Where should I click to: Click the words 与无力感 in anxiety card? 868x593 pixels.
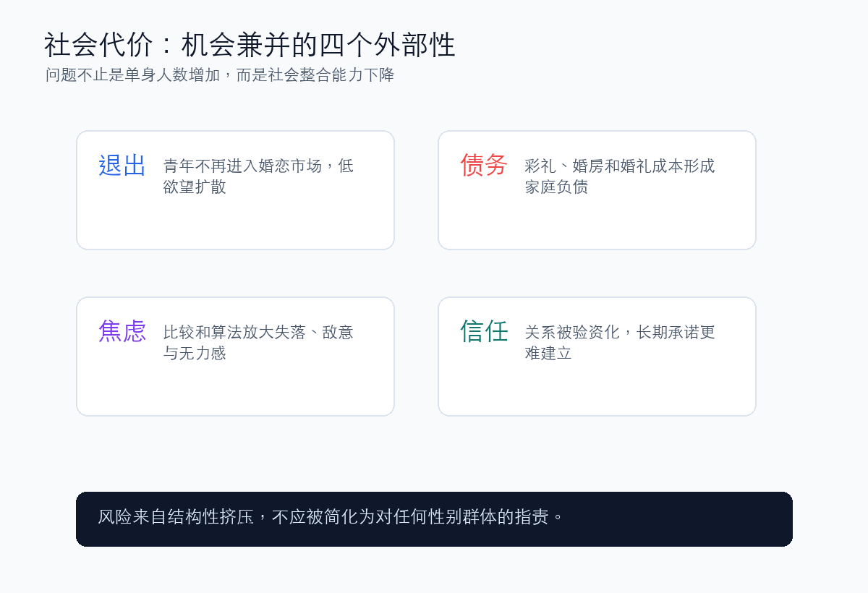[195, 354]
